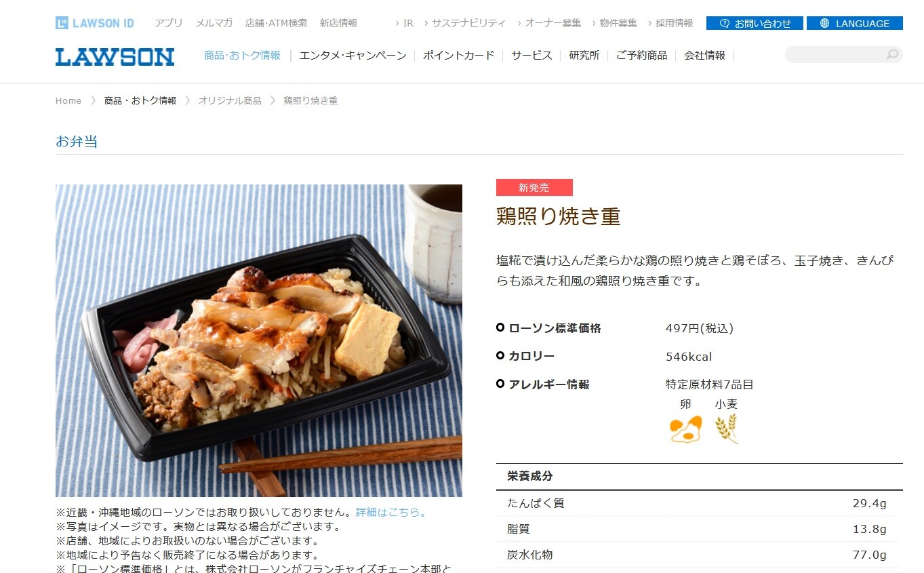Select ポイントカード in navigation
The image size is (924, 573).
click(x=459, y=56)
